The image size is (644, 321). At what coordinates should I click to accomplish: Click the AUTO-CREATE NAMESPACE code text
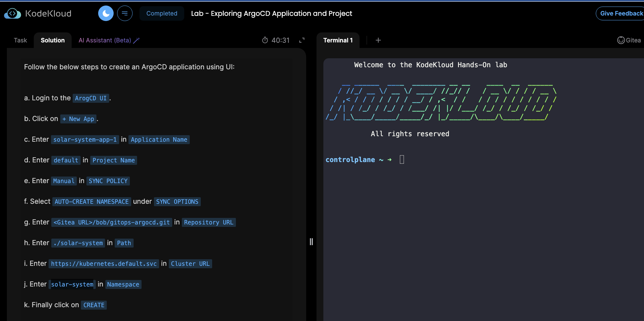point(92,202)
